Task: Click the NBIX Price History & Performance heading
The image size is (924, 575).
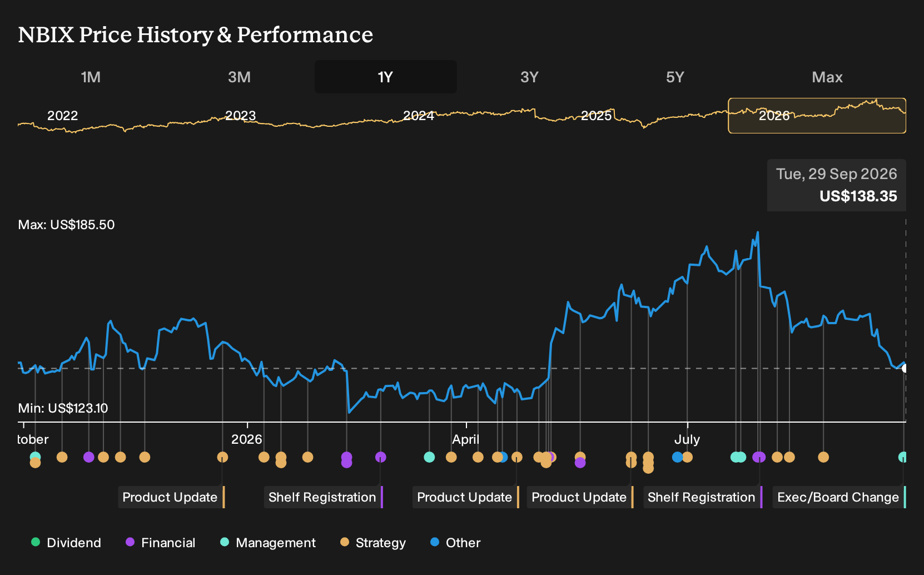Action: [195, 34]
